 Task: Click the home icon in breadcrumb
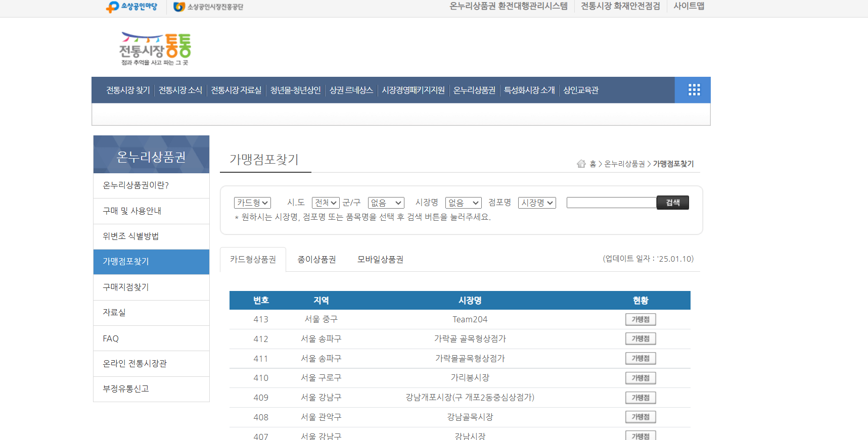coord(581,164)
